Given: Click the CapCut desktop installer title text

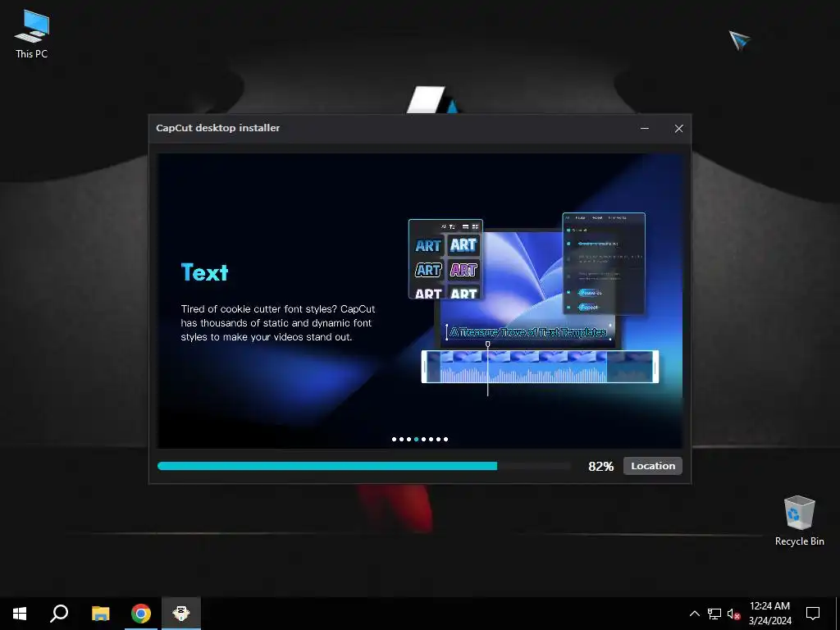Looking at the screenshot, I should [217, 128].
